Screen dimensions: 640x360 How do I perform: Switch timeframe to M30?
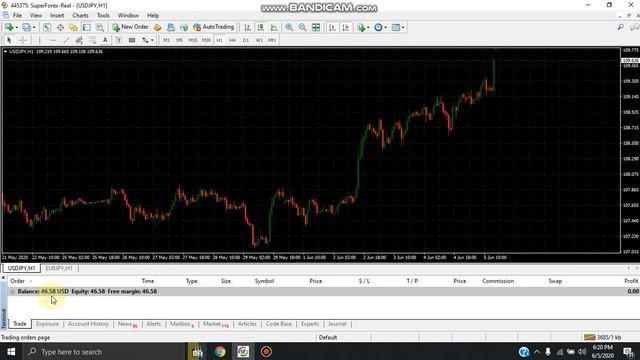(206, 40)
